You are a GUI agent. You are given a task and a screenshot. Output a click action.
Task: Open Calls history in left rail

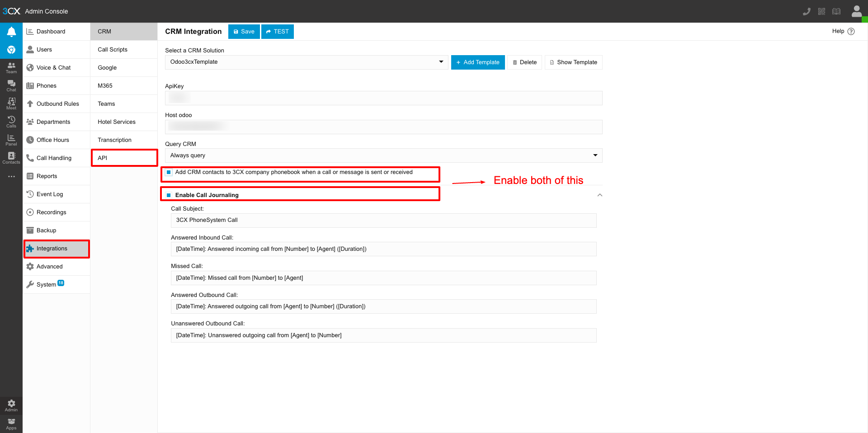[x=11, y=122]
